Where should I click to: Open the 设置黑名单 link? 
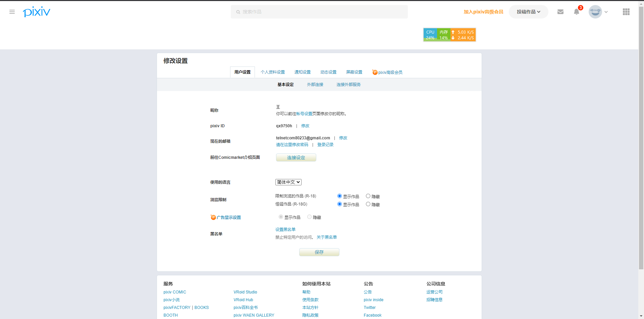(x=285, y=229)
